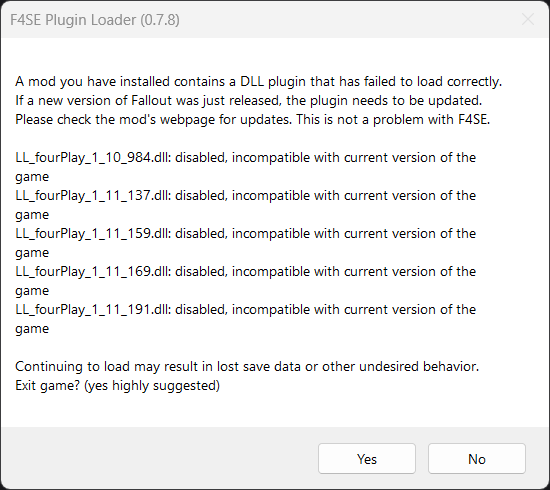
Task: Choose No to continue loading
Action: click(x=476, y=458)
